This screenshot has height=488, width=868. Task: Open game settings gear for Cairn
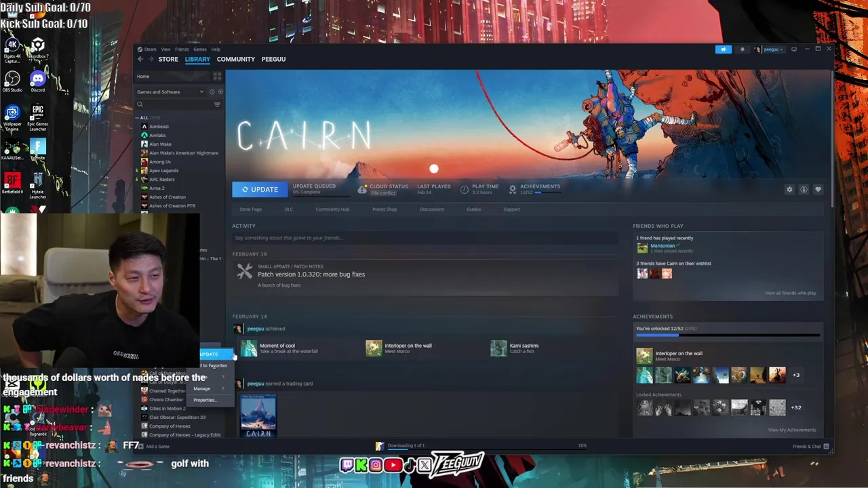pyautogui.click(x=789, y=190)
